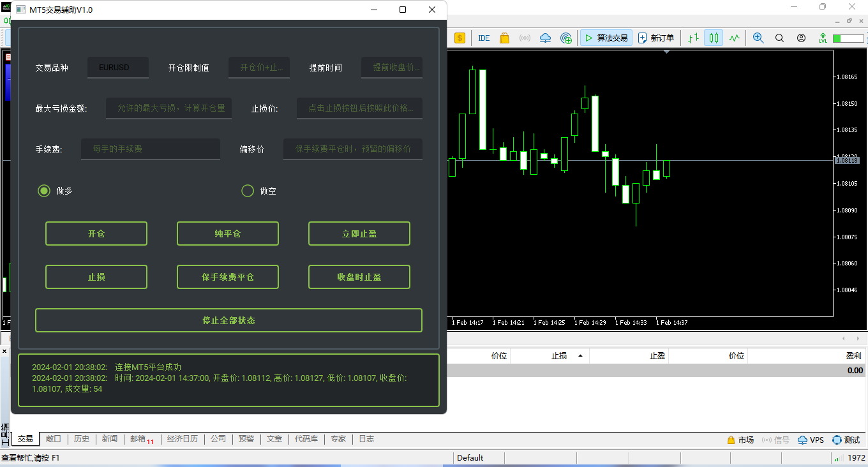Screen dimensions: 868x467
Task: Click the green progress bar in toolbar
Action: click(x=848, y=38)
